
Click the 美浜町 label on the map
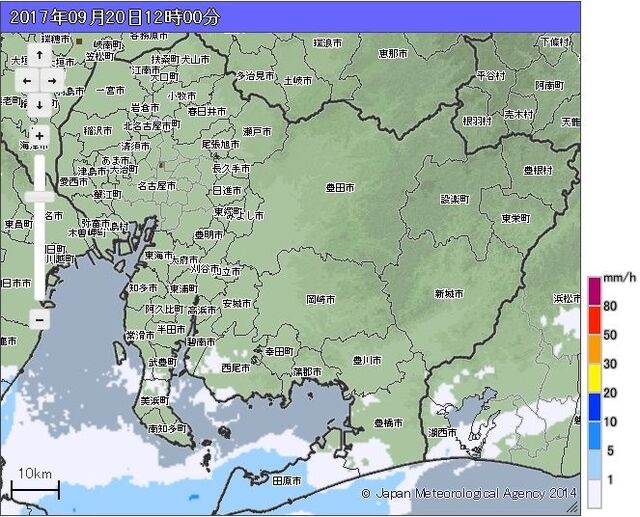point(155,401)
